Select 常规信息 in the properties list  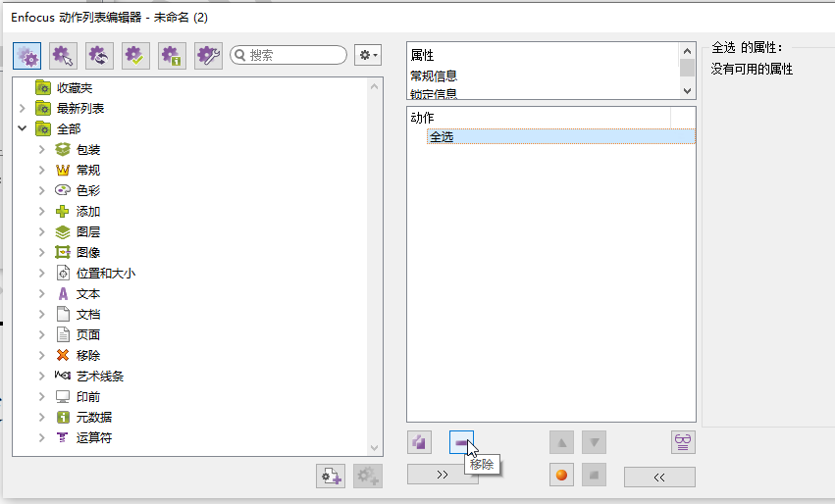coord(434,76)
